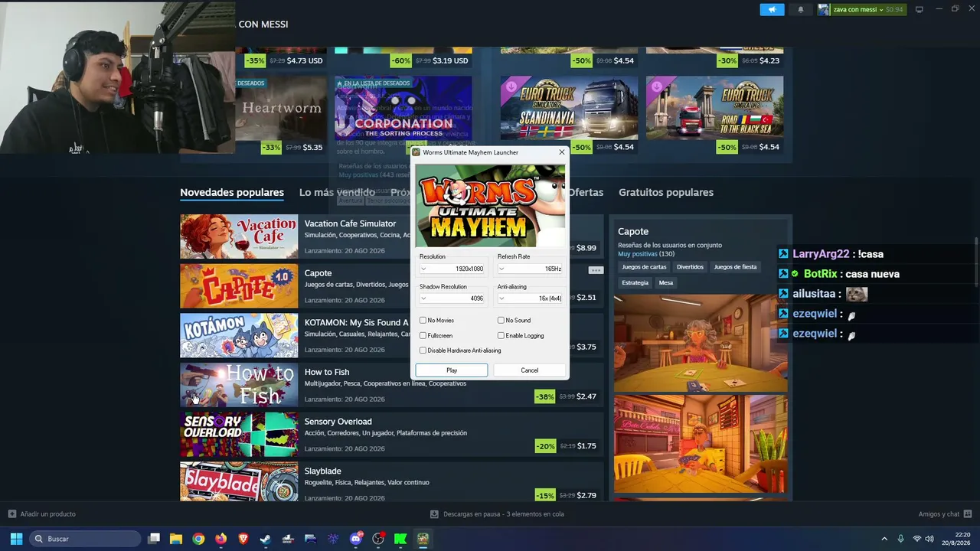
Task: Click the Juegos de cartas tag
Action: [x=644, y=267]
